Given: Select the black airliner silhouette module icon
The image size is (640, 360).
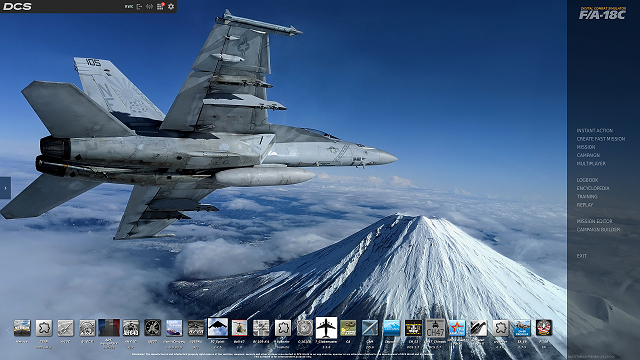Looking at the screenshot, I should 326,327.
